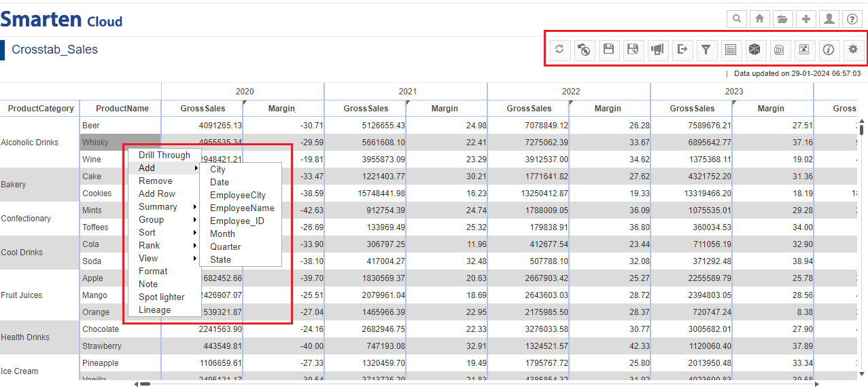
Task: Choose Add Row from context menu
Action: [164, 193]
